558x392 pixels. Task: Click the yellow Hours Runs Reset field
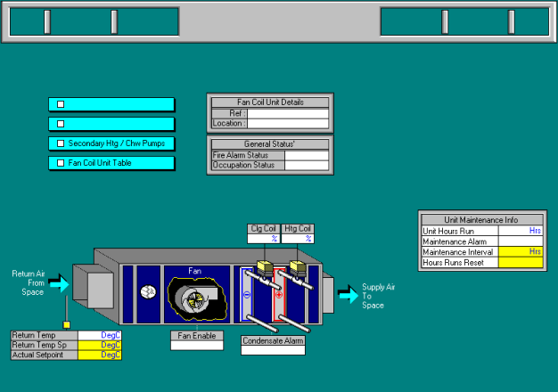[x=521, y=263]
